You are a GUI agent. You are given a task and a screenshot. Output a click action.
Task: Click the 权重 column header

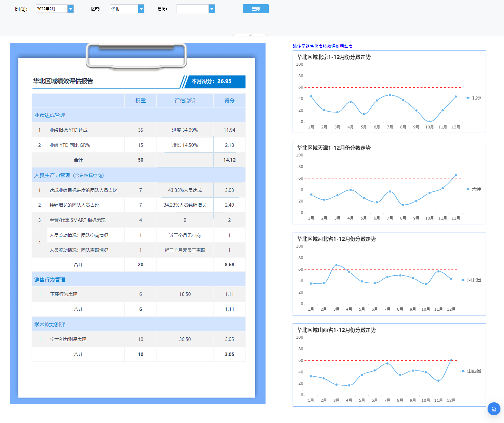coord(141,100)
